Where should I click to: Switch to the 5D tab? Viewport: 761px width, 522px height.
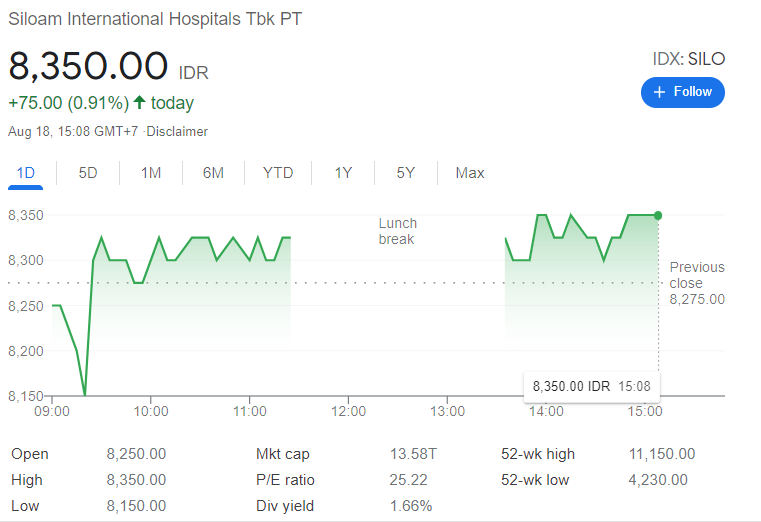(88, 173)
